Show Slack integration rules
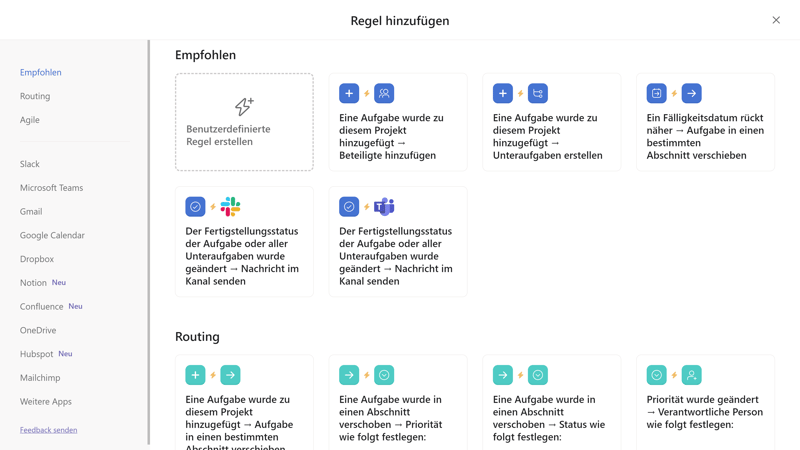The image size is (800, 450). click(x=30, y=164)
